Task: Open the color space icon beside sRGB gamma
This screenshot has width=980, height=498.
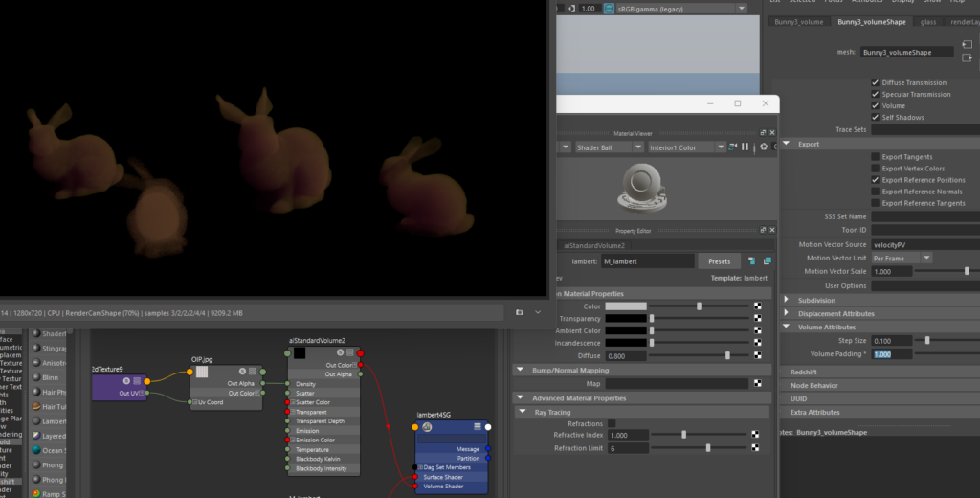Action: (609, 8)
